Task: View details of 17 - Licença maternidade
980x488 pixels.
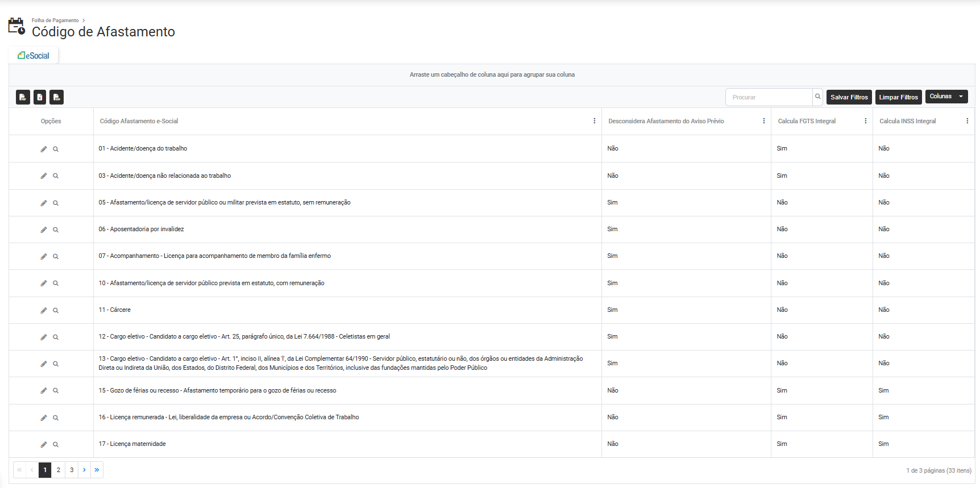Action: [56, 445]
